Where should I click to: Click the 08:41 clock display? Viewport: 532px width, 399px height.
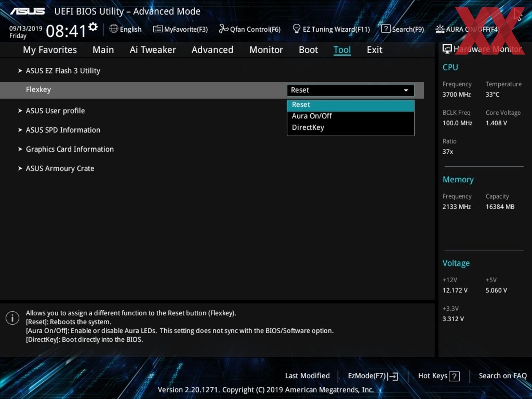[x=66, y=31]
